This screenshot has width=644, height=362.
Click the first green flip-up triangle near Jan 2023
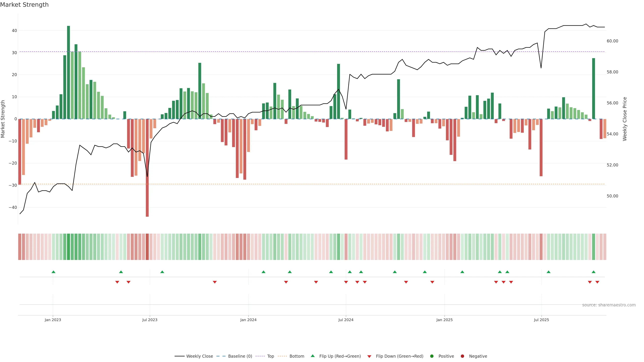click(53, 272)
